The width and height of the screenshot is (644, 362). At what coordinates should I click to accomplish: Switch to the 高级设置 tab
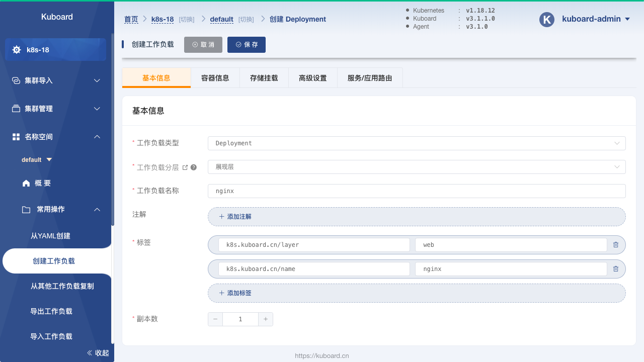[313, 78]
